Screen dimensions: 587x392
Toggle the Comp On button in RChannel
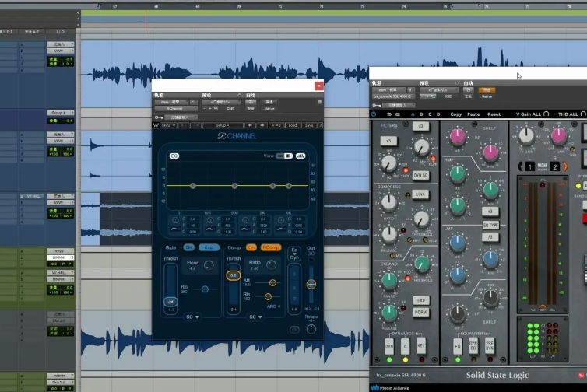[251, 247]
